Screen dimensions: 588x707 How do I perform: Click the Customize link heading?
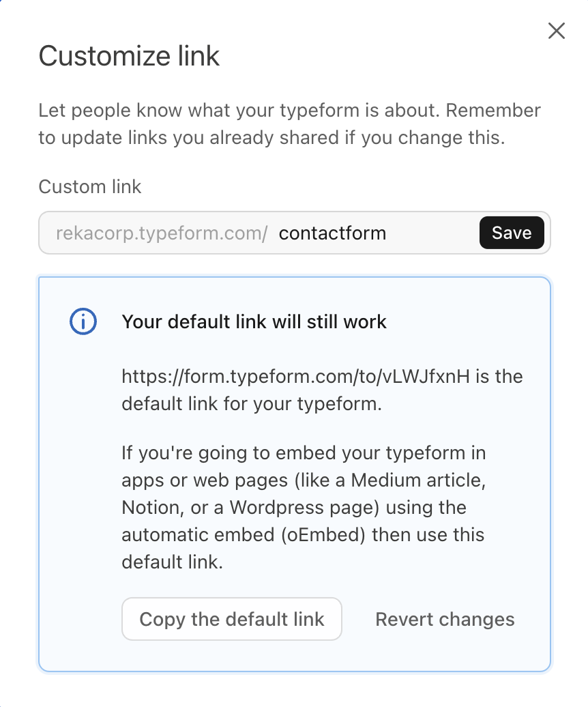[129, 56]
